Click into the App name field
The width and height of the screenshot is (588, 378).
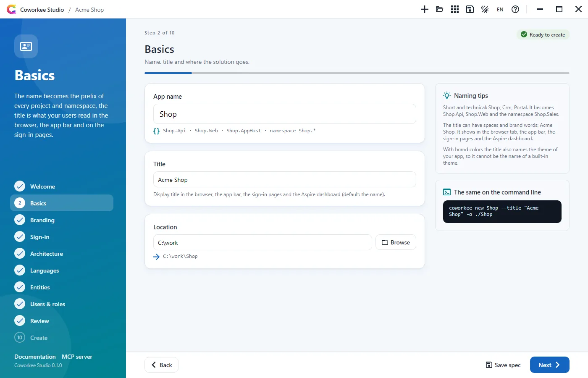285,114
